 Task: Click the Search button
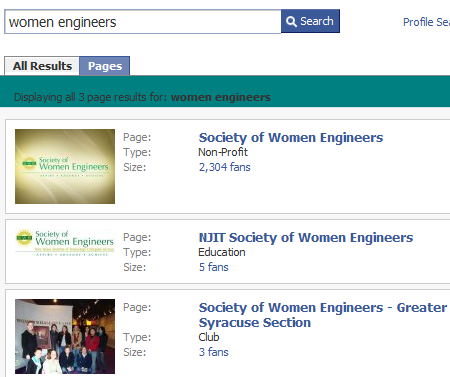pos(310,21)
